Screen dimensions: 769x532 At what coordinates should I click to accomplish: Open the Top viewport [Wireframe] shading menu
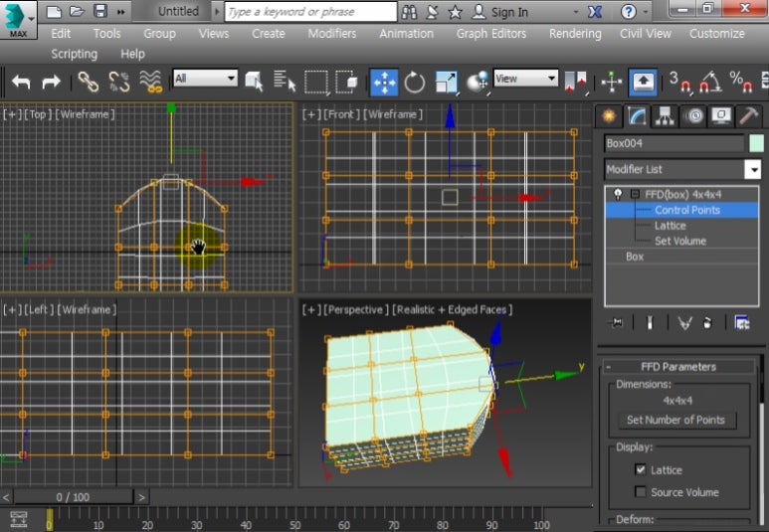coord(86,114)
